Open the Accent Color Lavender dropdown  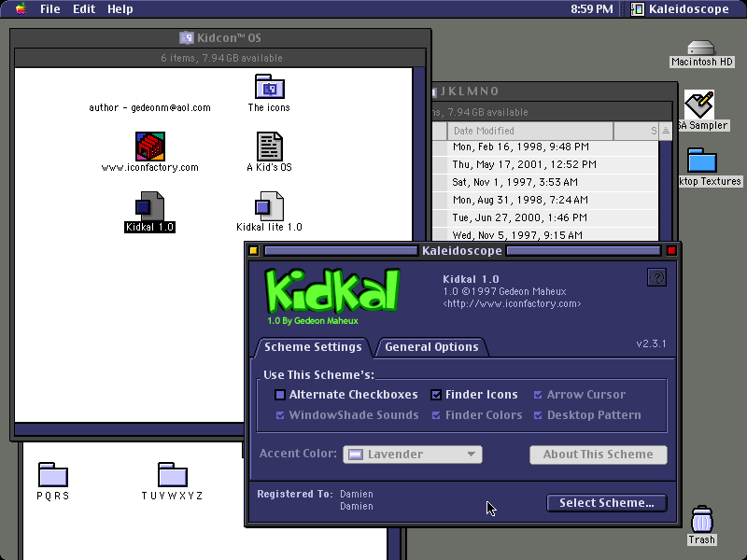pos(413,455)
